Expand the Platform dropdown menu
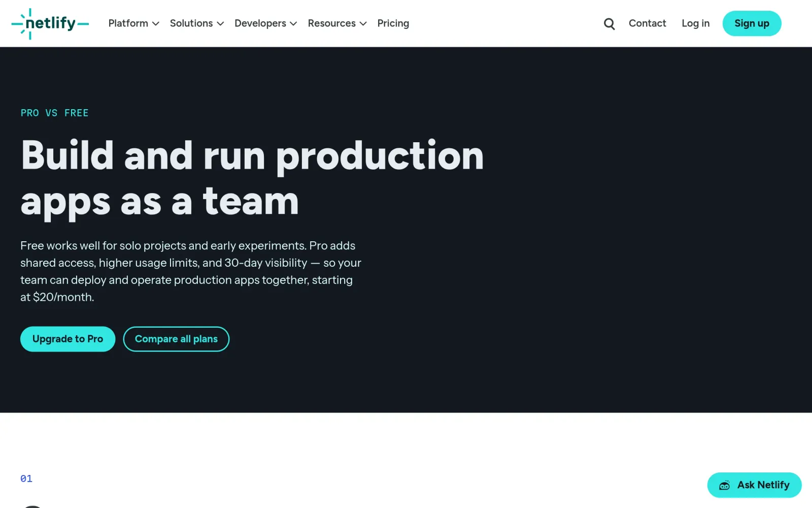The width and height of the screenshot is (812, 508). [x=134, y=23]
